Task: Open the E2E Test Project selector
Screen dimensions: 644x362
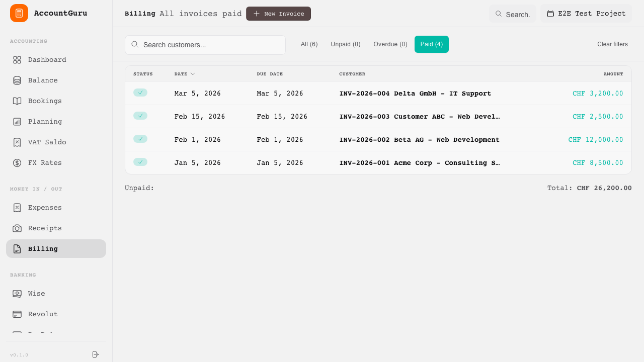Action: coord(586,14)
